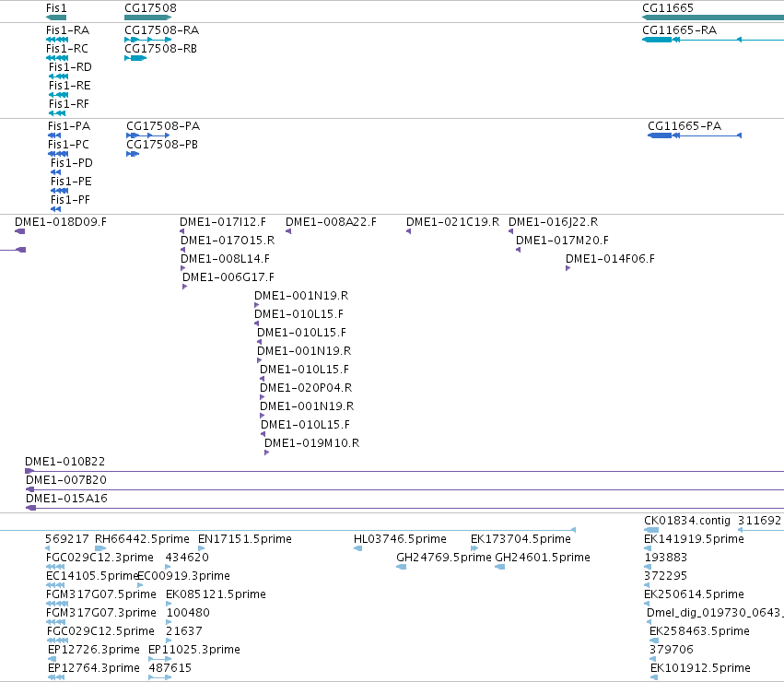Click the EK250614.5prime EST label
The height and width of the screenshot is (682, 784).
coord(694,595)
